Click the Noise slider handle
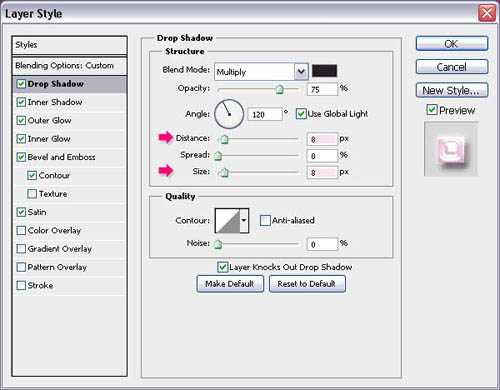The width and height of the screenshot is (500, 390). (x=218, y=244)
